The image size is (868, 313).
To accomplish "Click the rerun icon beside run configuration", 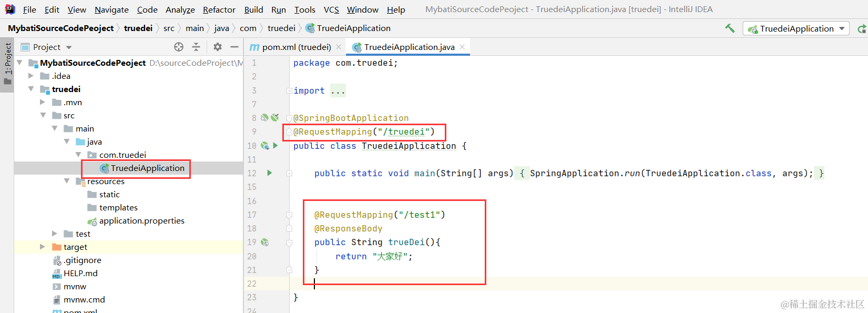I will coord(862,29).
